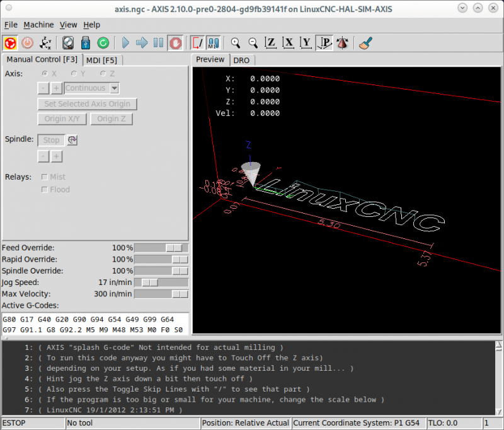Open a G-code file icon
Viewport: 504px width, 430px height.
68,43
